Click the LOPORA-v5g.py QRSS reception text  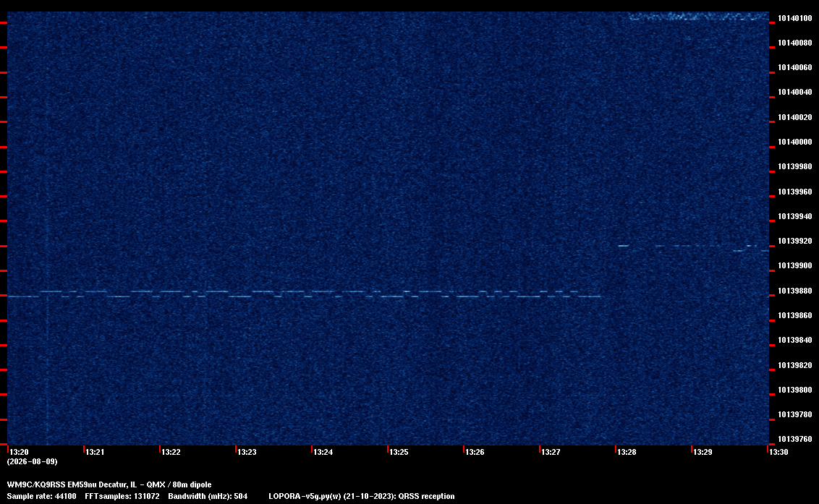click(362, 496)
